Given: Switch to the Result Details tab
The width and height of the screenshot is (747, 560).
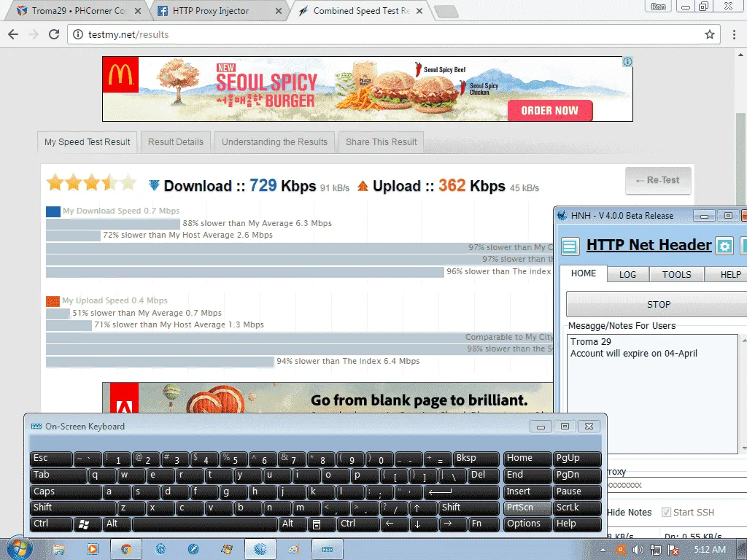Looking at the screenshot, I should coord(176,142).
